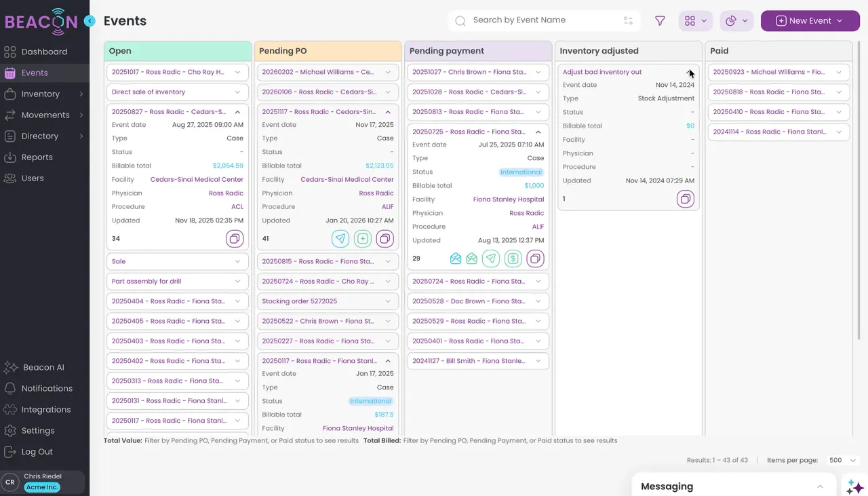Collapse the sidebar using the blue chevron arrow
868x496 pixels.
pos(90,21)
